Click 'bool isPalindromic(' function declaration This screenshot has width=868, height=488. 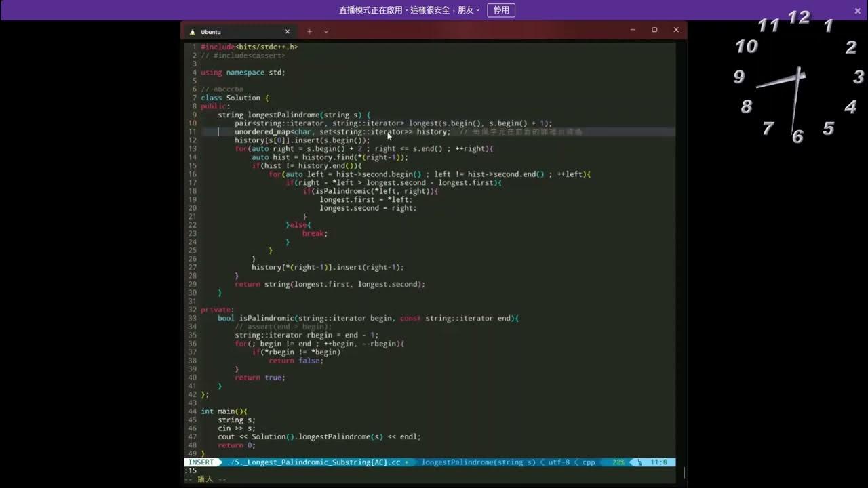(x=258, y=318)
